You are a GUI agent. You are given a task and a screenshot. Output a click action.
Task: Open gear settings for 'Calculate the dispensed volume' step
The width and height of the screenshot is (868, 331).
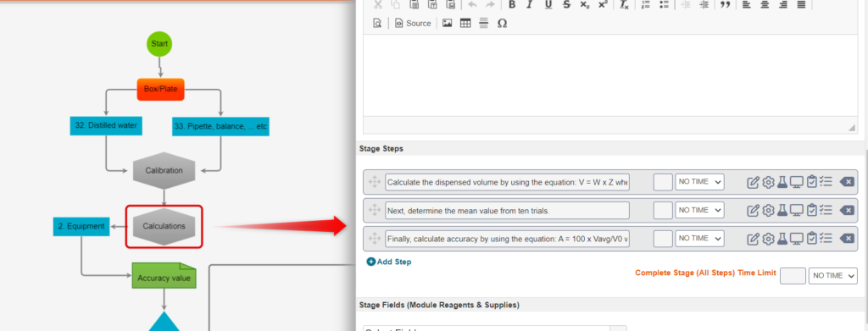768,182
